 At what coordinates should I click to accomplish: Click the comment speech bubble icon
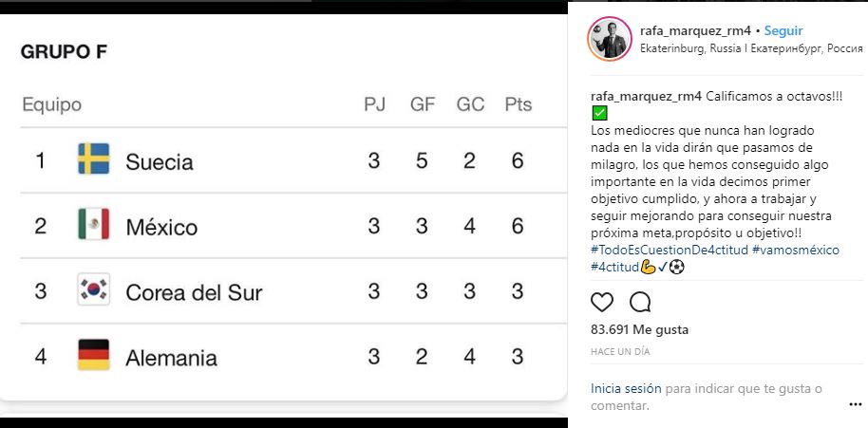[640, 303]
